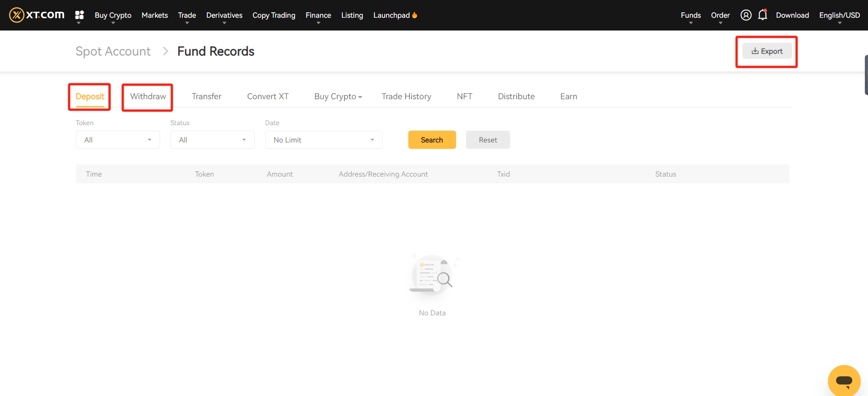Open the Copy Trading menu
Screen dimensions: 868x396
[x=274, y=15]
